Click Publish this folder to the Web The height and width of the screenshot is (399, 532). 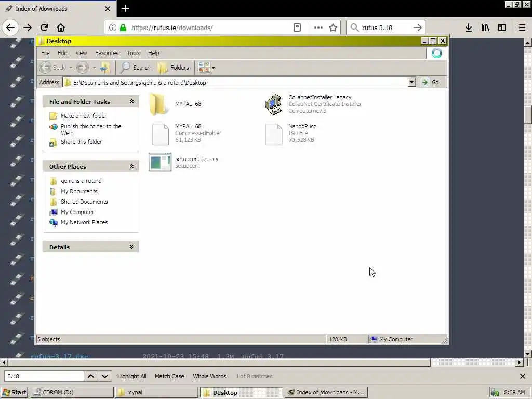[91, 129]
